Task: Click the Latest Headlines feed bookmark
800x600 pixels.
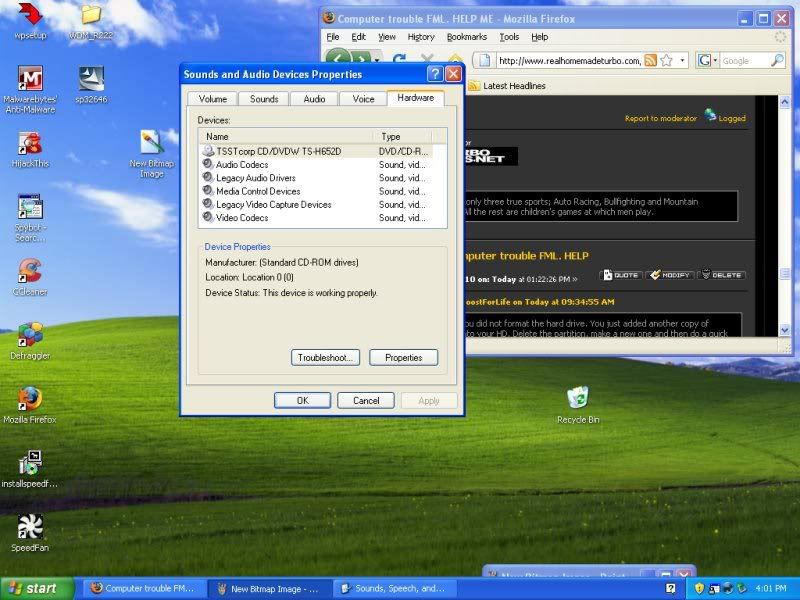Action: click(507, 86)
